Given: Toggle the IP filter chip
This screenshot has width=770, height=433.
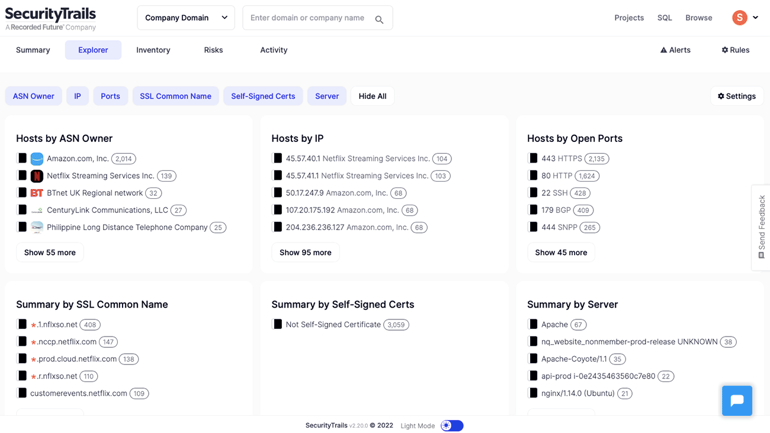Looking at the screenshot, I should [78, 96].
